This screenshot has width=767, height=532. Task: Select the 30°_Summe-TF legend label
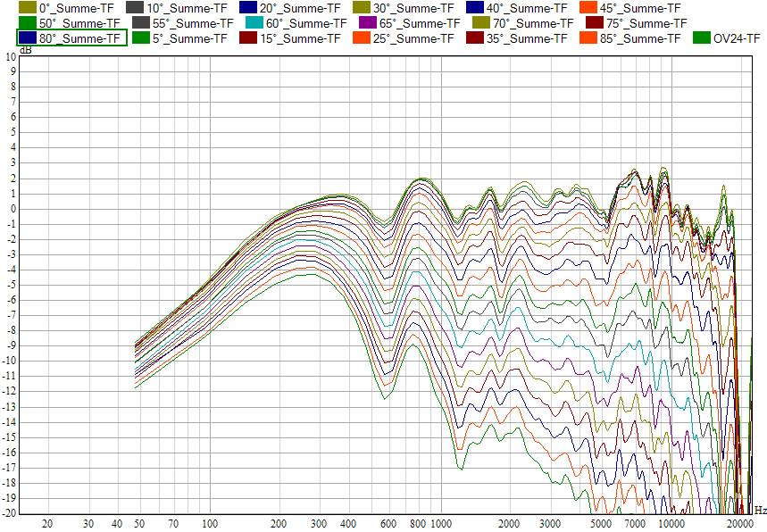[x=413, y=8]
